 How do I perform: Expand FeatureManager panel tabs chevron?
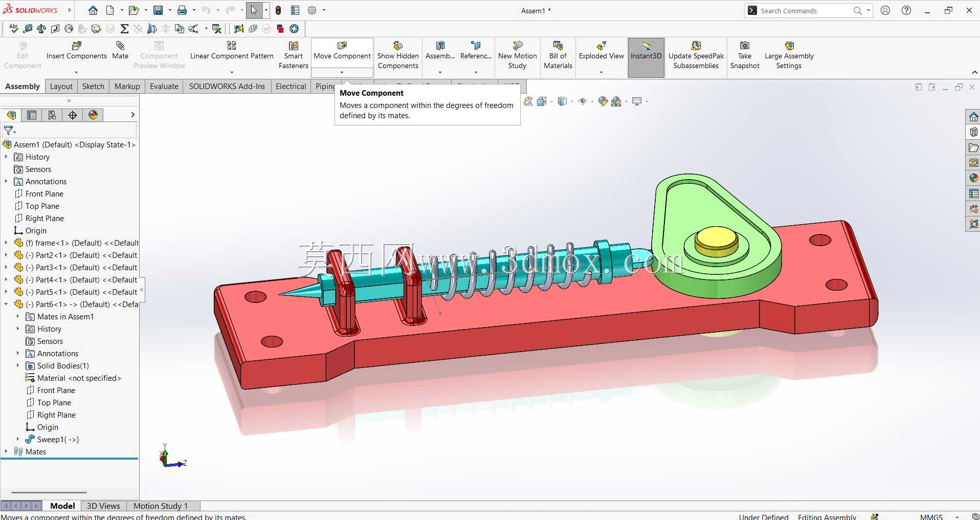pos(132,115)
